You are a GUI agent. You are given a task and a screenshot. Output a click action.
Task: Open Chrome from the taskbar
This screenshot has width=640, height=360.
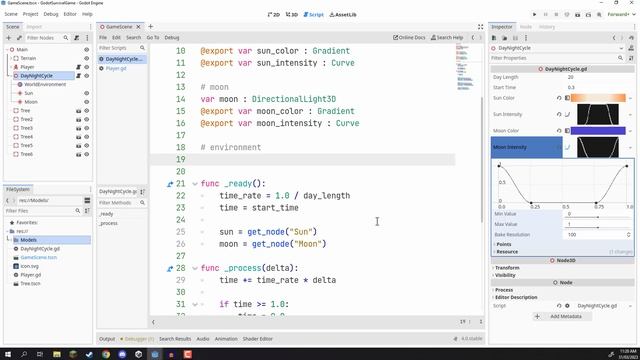[106, 354]
